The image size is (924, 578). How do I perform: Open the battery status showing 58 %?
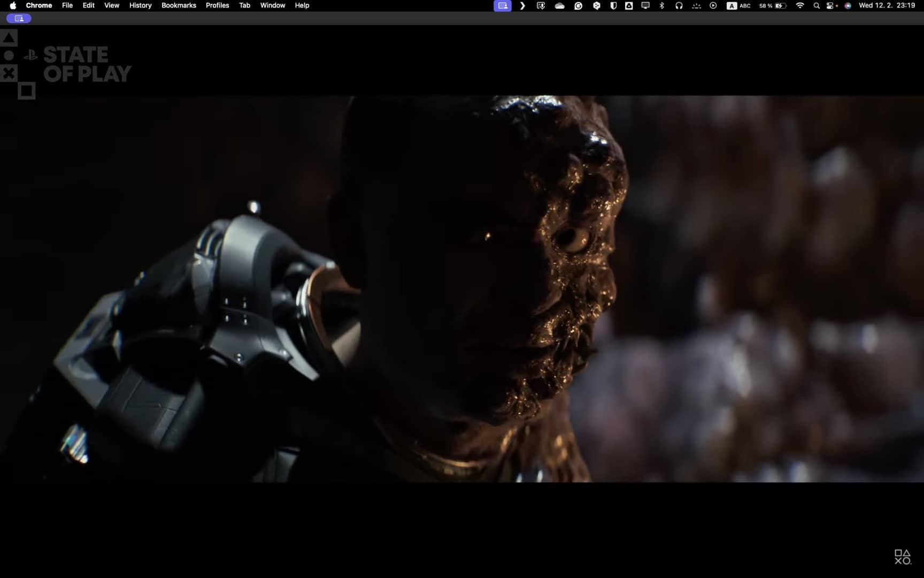[x=773, y=5]
